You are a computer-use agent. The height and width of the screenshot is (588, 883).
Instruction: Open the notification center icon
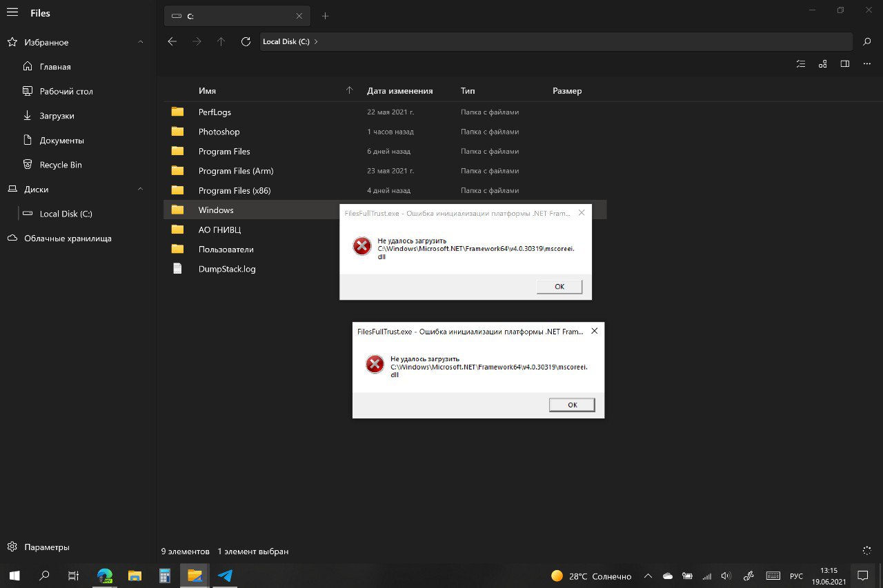[863, 576]
